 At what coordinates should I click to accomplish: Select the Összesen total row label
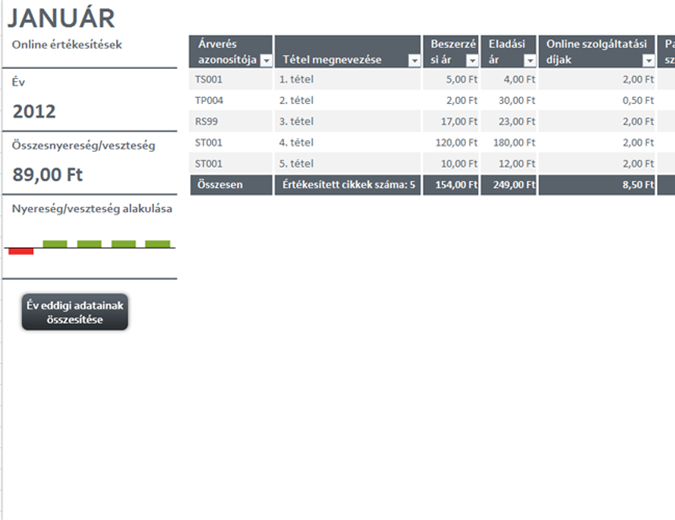[231, 185]
